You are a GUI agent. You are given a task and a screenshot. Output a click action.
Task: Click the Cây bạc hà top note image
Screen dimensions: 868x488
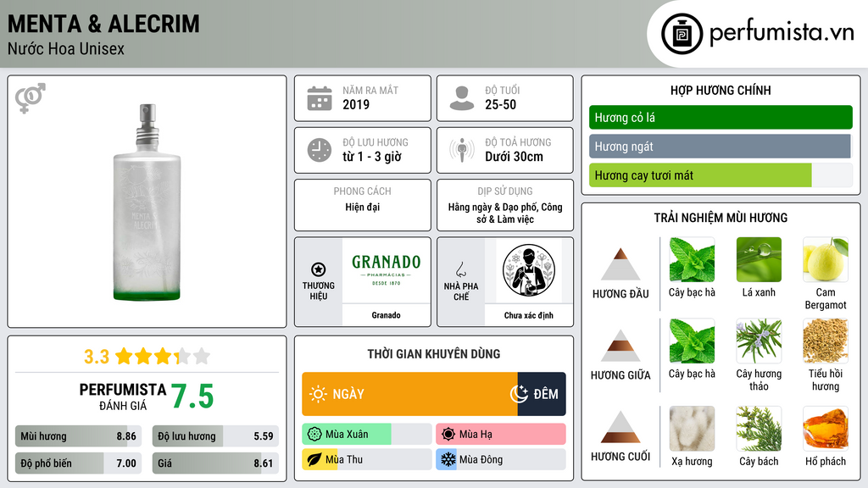click(x=692, y=260)
